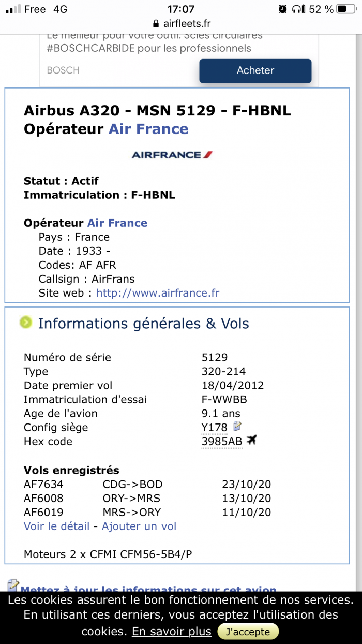Tap the notepad icon beside Mettez à jour

pyautogui.click(x=13, y=585)
